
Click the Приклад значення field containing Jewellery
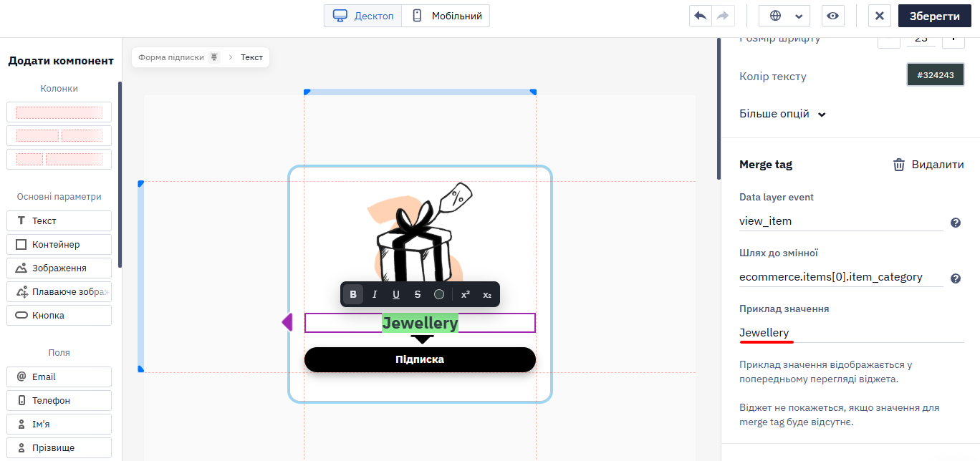click(852, 333)
